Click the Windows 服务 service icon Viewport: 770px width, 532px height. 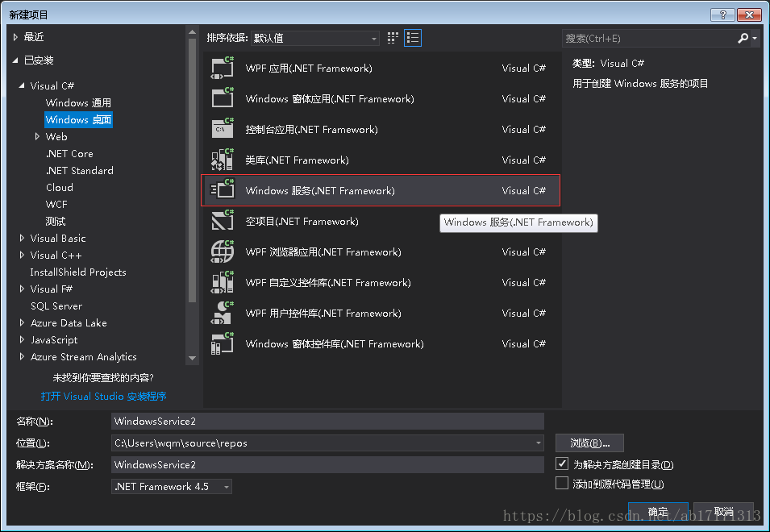[x=223, y=190]
